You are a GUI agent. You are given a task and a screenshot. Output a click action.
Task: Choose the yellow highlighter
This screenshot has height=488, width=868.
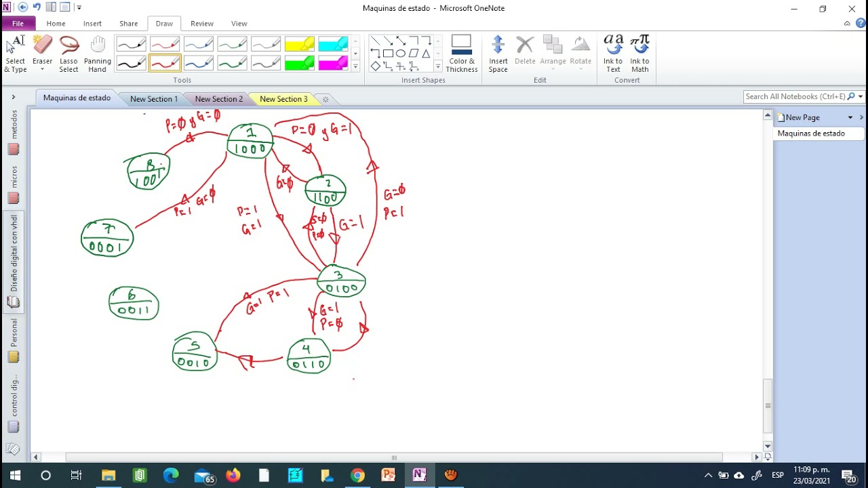coord(300,45)
